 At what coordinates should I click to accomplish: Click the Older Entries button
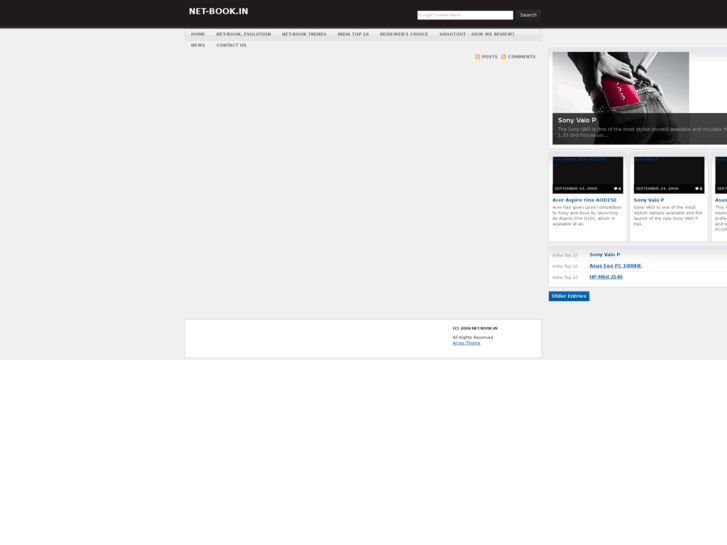click(569, 296)
